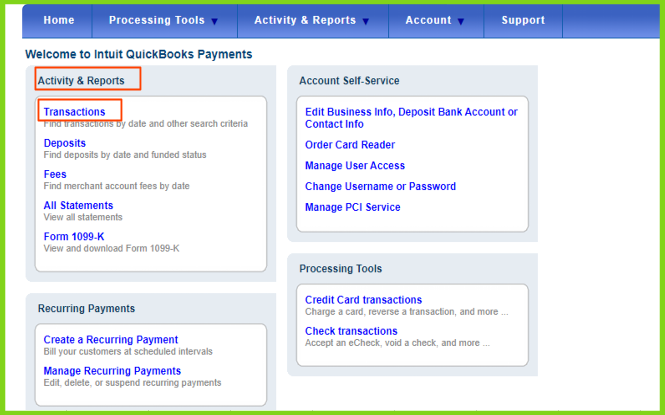Select text 'Find merchant account fees by date'
Screen dimensions: 665x415
point(116,186)
